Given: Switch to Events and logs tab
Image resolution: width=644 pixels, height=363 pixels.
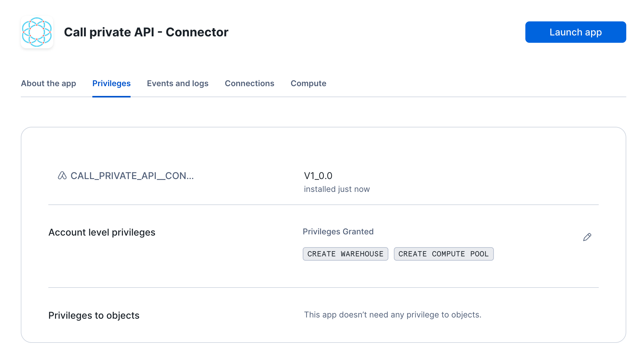Looking at the screenshot, I should pos(177,83).
